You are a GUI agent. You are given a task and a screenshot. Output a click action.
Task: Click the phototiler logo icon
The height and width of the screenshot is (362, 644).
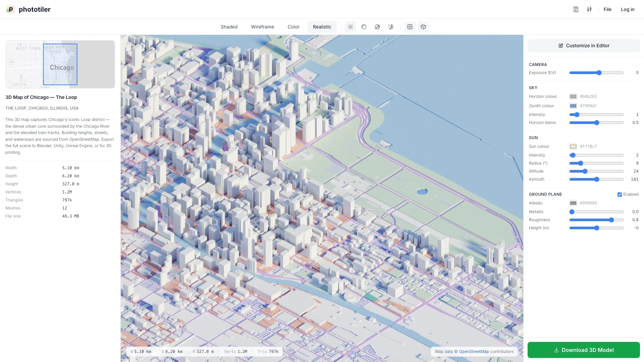click(x=10, y=9)
